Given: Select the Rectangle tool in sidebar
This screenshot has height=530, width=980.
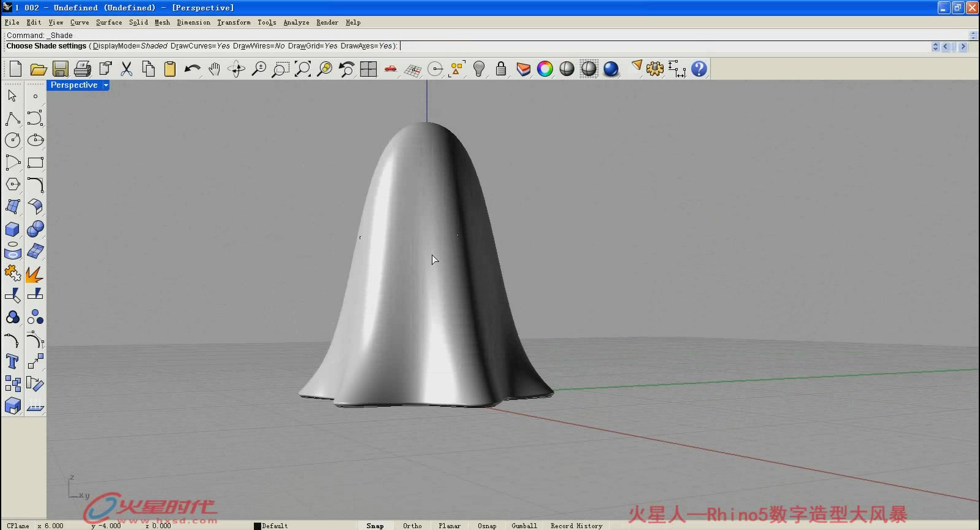Looking at the screenshot, I should (36, 162).
